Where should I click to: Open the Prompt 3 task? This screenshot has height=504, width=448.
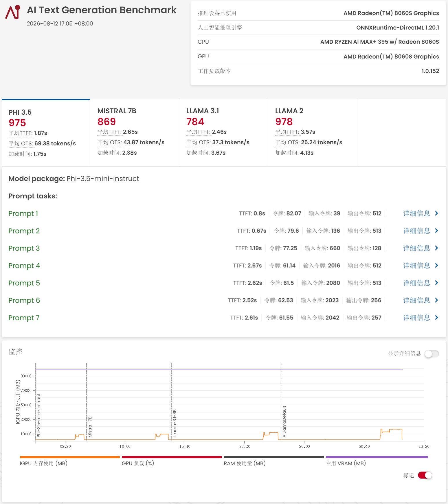(24, 248)
